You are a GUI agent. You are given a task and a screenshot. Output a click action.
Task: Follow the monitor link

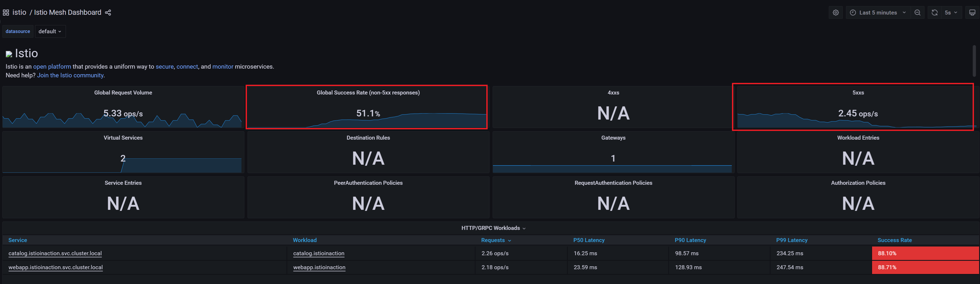coord(222,67)
